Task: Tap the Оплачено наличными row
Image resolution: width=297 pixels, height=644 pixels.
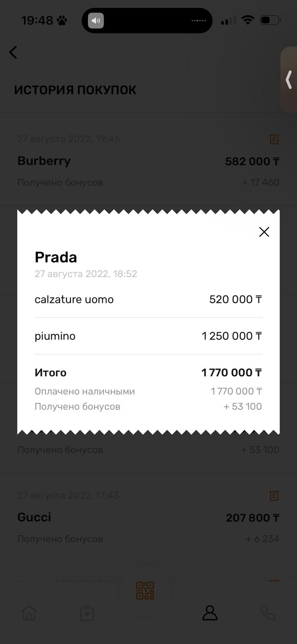Action: coord(85,392)
